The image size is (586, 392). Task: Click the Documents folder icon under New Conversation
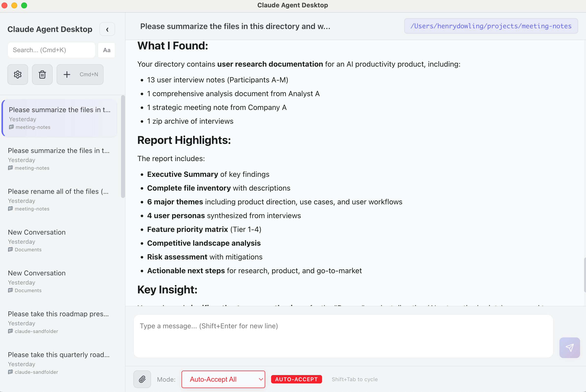(x=11, y=249)
